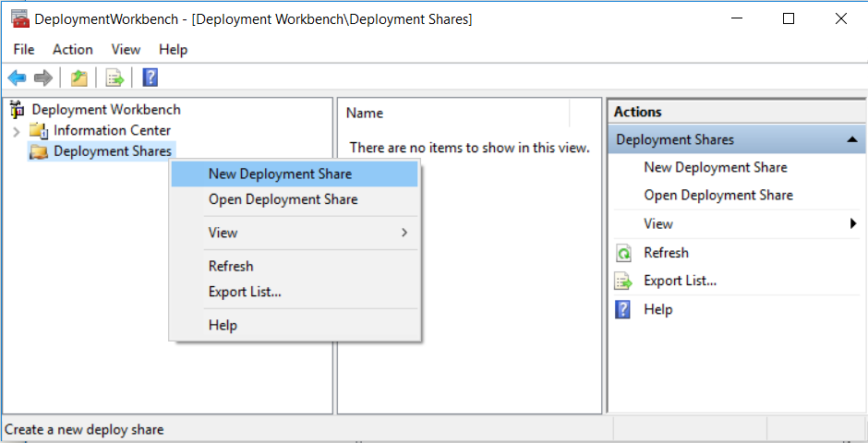Close the DeploymentWorkbench window
The height and width of the screenshot is (443, 868).
point(840,18)
